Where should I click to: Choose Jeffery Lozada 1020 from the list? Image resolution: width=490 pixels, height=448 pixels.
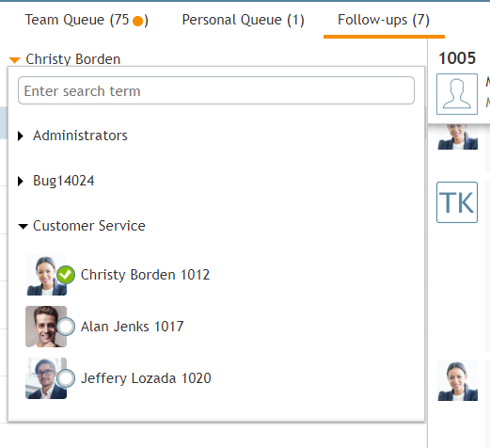click(146, 378)
